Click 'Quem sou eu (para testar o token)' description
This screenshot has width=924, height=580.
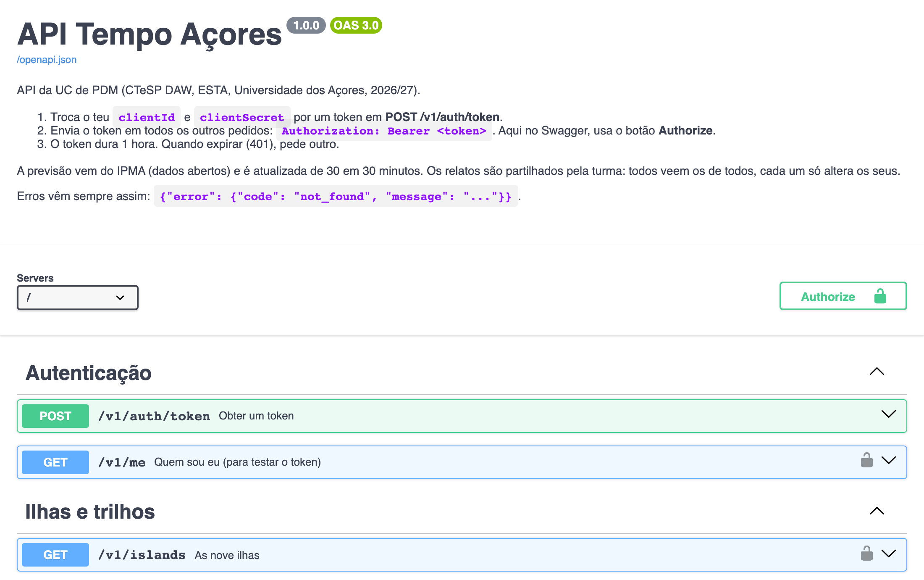237,462
